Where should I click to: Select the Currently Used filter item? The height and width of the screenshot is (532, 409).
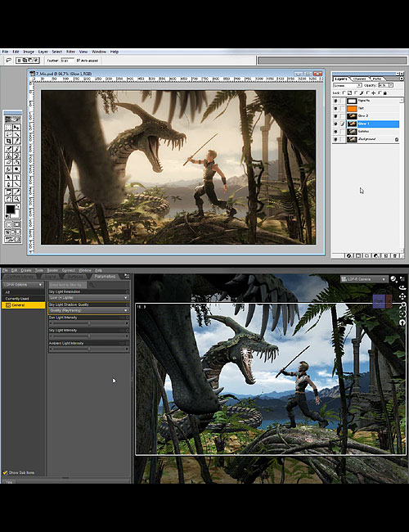[x=23, y=299]
